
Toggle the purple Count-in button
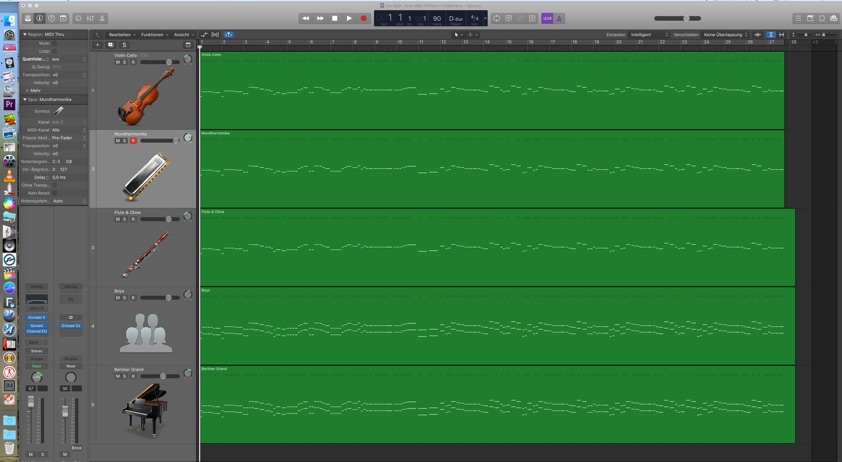(x=547, y=18)
